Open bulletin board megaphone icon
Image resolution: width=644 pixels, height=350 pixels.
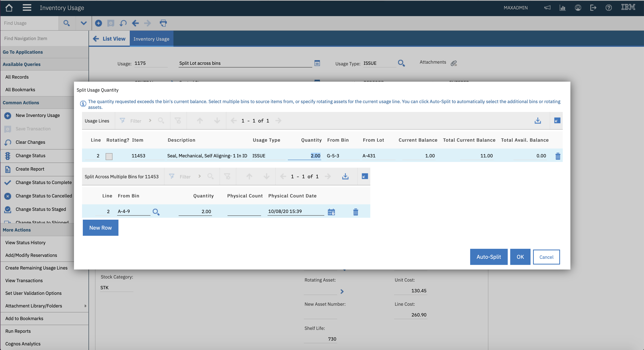click(547, 8)
